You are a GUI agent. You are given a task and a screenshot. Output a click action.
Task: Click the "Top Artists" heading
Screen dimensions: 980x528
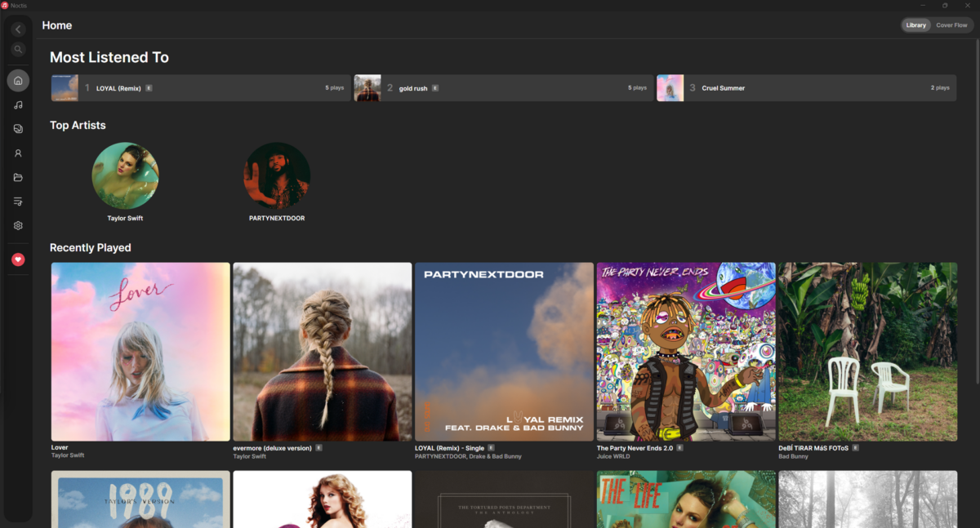coord(78,125)
